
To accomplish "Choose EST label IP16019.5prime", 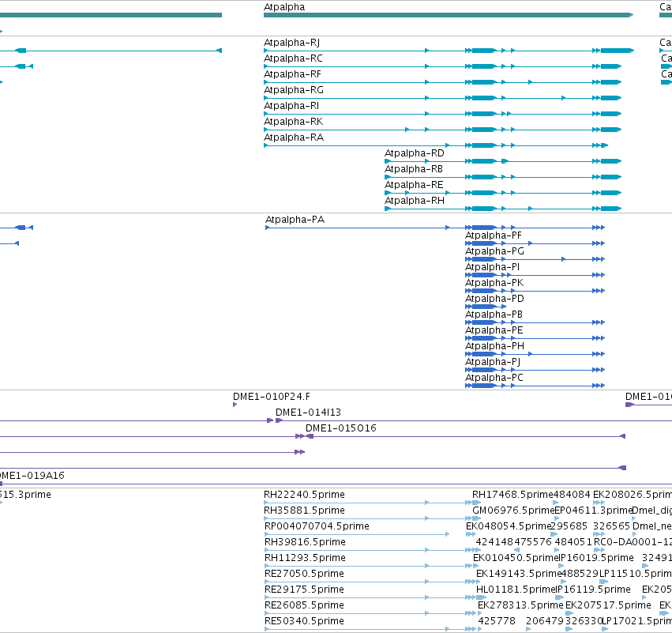I will 596,559.
